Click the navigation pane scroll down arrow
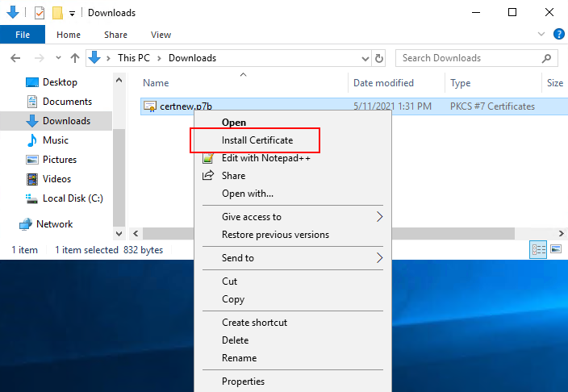Image resolution: width=568 pixels, height=392 pixels. point(119,234)
